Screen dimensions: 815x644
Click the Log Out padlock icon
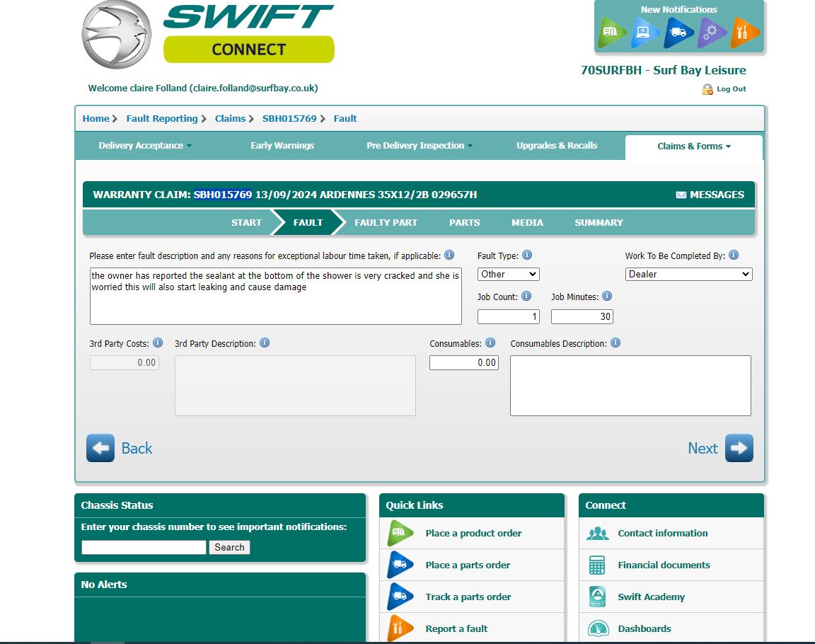[x=707, y=89]
